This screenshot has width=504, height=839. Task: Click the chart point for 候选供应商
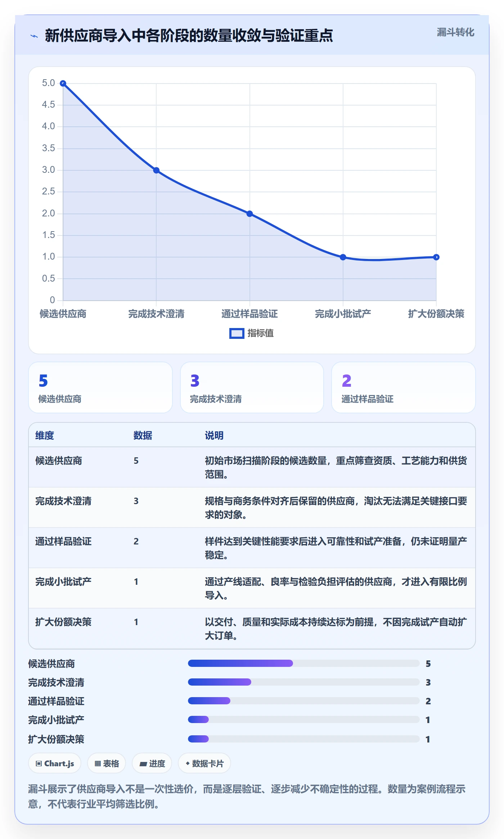(63, 84)
